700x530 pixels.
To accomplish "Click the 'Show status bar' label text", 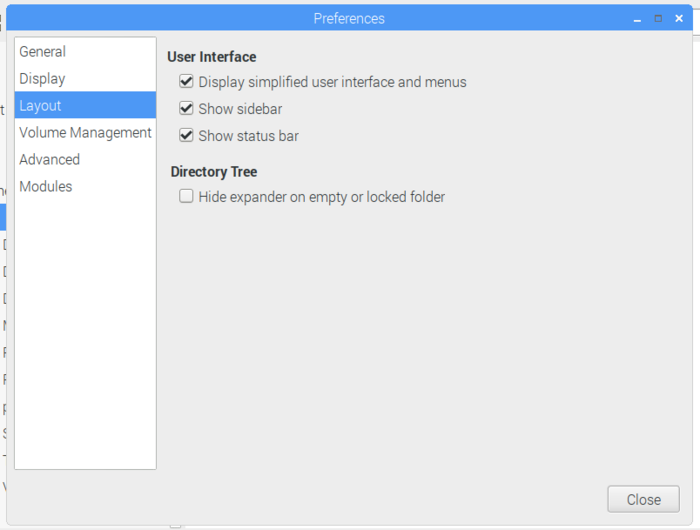I will pos(248,136).
